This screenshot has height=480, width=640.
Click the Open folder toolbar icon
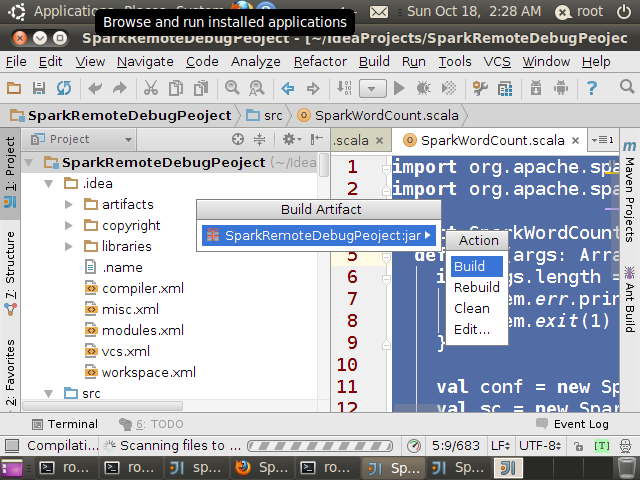click(x=14, y=88)
